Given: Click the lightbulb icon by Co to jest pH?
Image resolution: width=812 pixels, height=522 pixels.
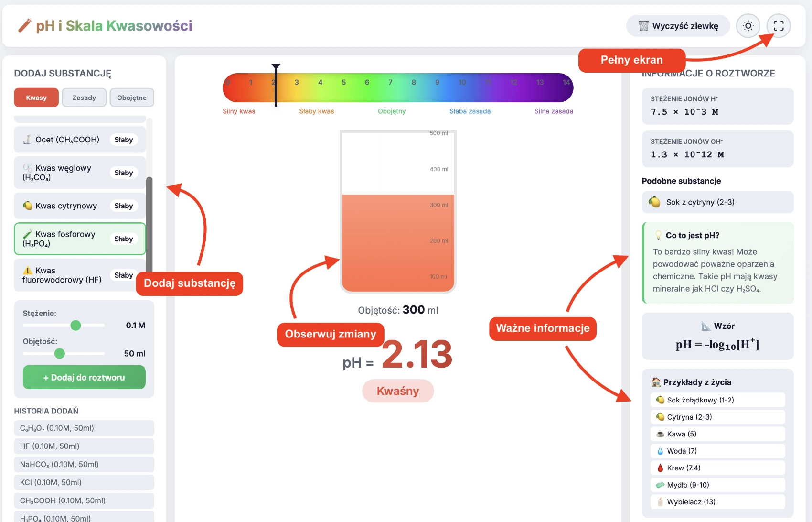Looking at the screenshot, I should point(658,235).
